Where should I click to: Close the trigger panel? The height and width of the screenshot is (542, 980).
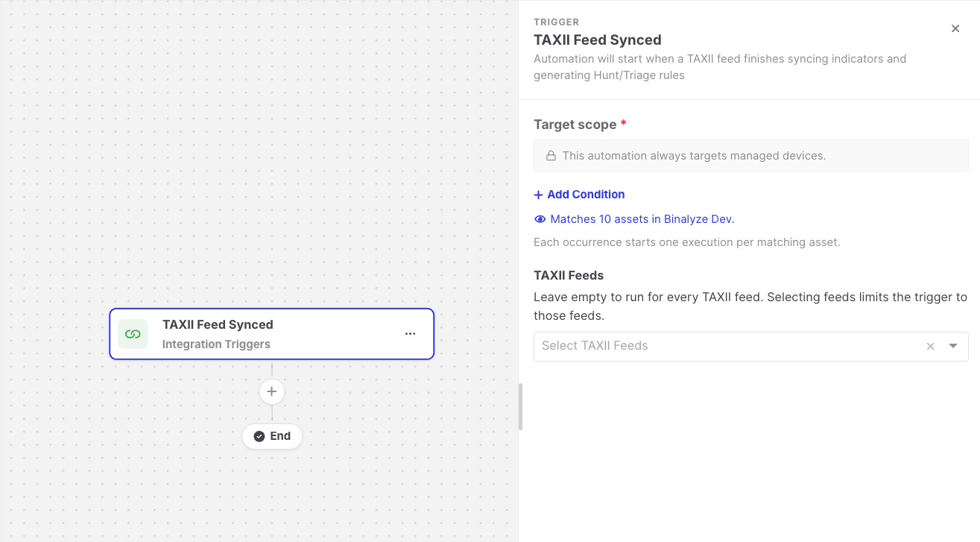[x=955, y=28]
